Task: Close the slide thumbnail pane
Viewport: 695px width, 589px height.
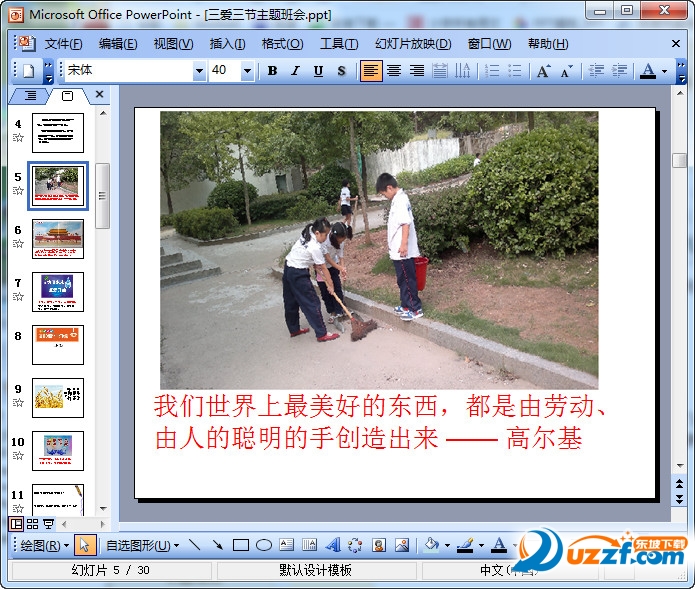Action: click(x=99, y=94)
